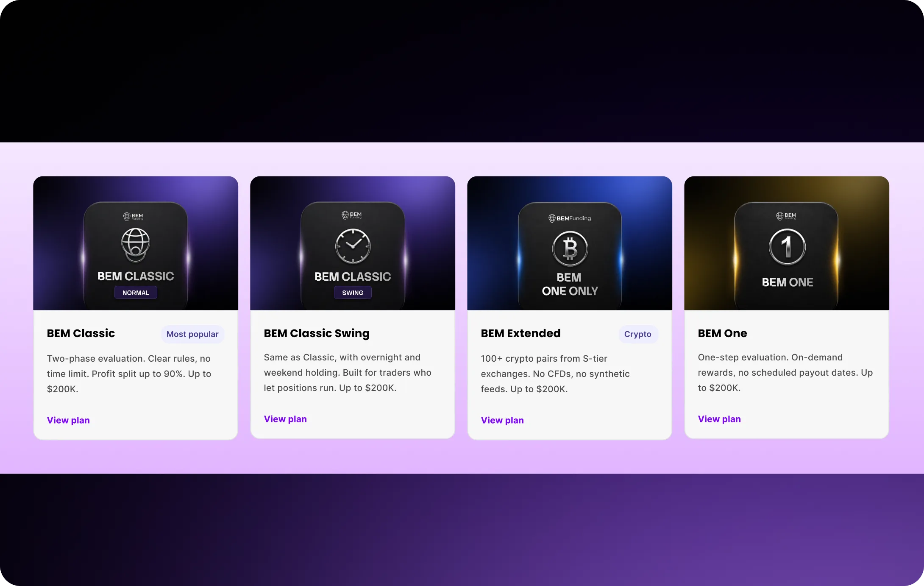Click the BEM Classic Swing card heading
The height and width of the screenshot is (586, 924).
(x=317, y=333)
